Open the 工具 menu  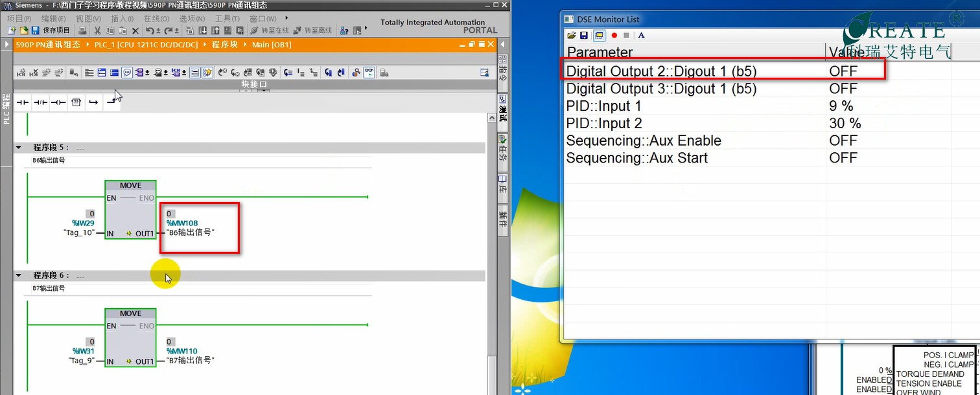click(227, 19)
